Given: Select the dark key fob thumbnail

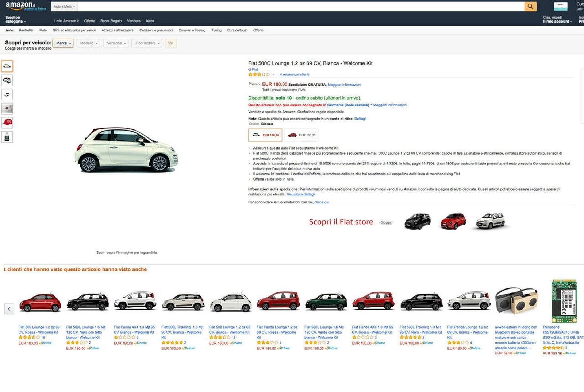Looking at the screenshot, I should point(7,137).
